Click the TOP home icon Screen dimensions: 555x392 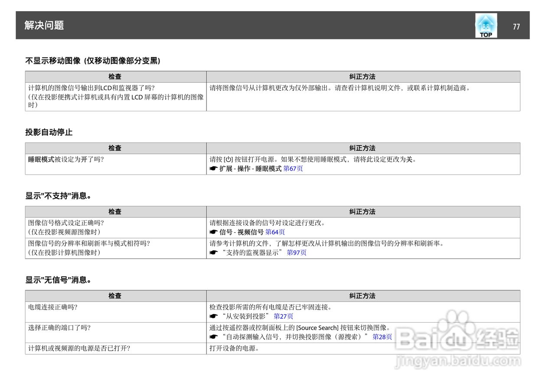(x=486, y=26)
